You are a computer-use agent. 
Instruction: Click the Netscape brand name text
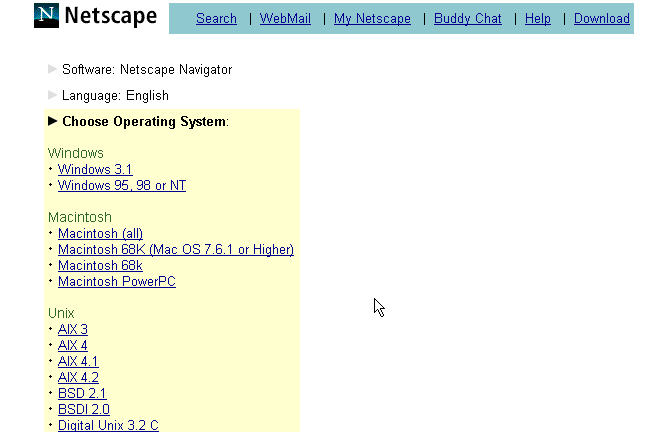coord(110,17)
